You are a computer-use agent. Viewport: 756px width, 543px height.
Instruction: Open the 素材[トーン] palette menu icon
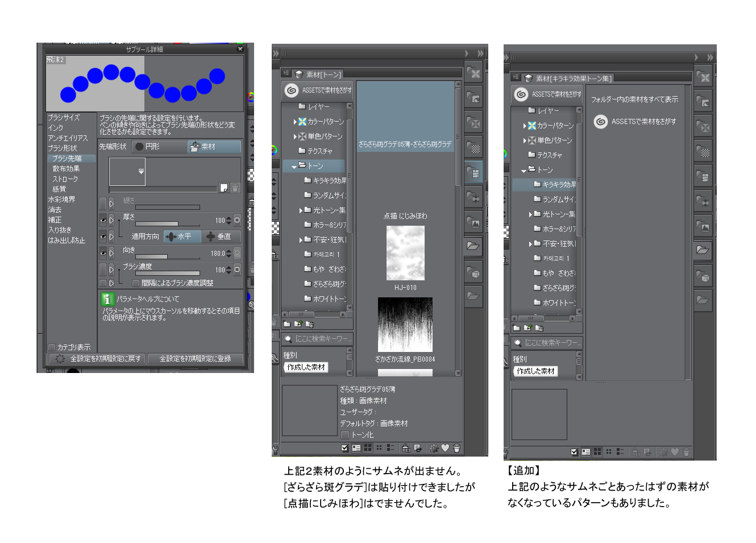coord(286,73)
